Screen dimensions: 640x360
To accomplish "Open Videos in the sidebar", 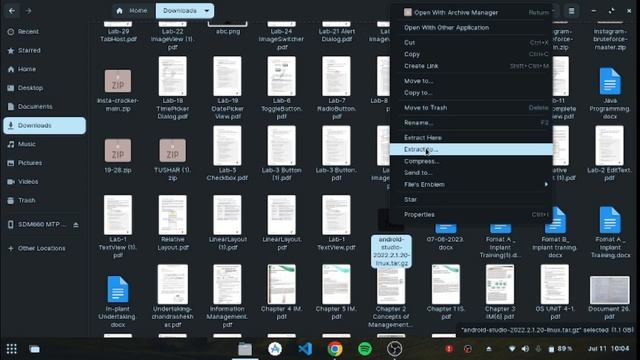I will click(44, 182).
